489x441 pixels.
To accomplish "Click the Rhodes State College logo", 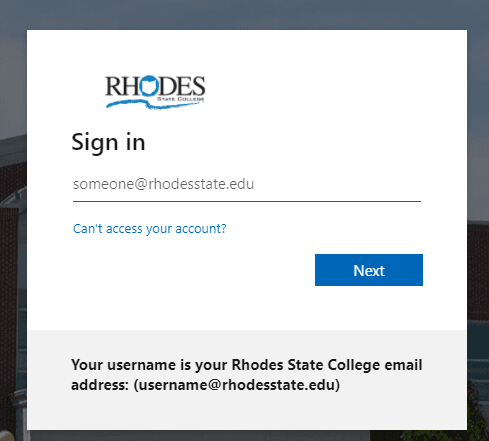I will pyautogui.click(x=155, y=92).
